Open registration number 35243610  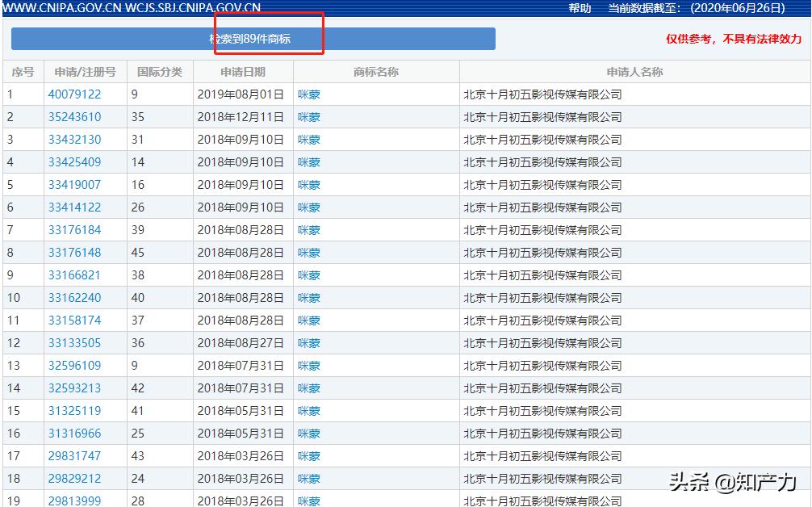pos(74,117)
